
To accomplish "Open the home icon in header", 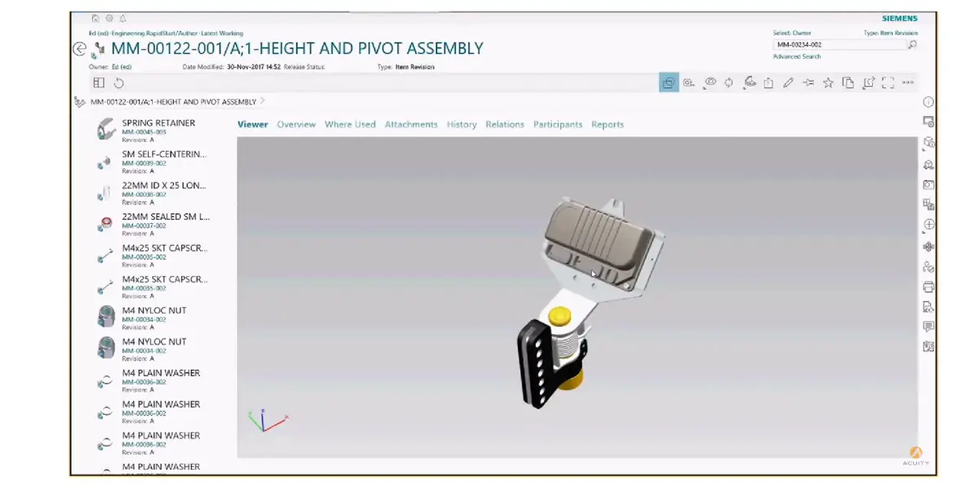I will pyautogui.click(x=95, y=18).
